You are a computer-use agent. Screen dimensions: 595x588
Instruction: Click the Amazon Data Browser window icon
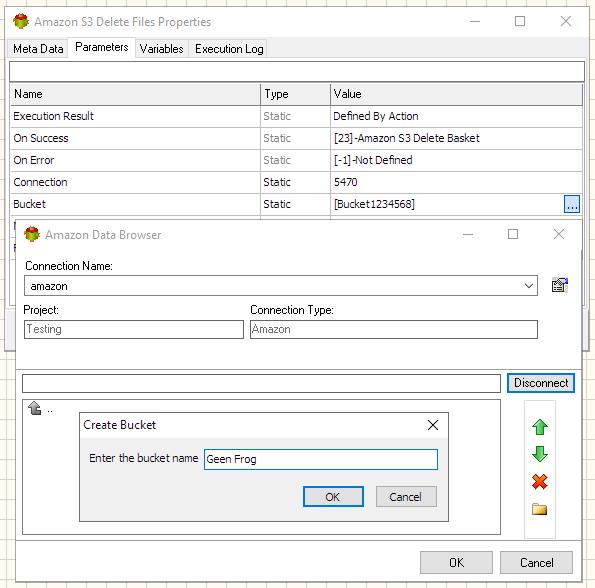click(32, 234)
